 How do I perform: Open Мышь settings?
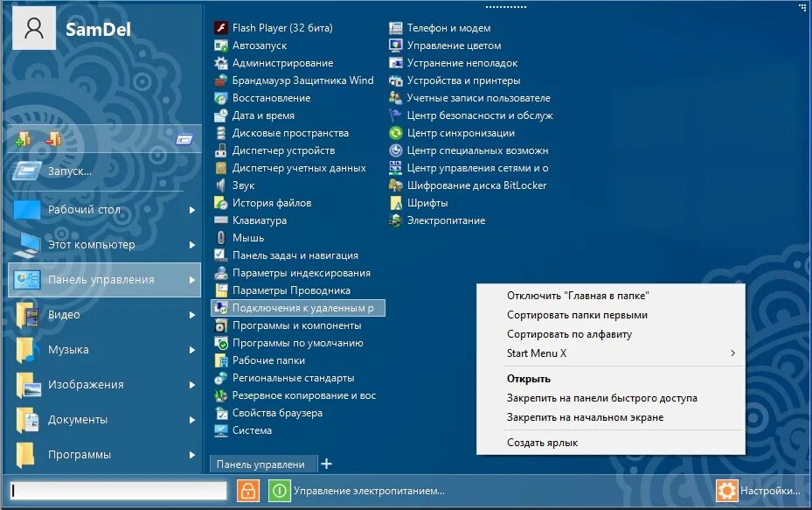point(239,238)
